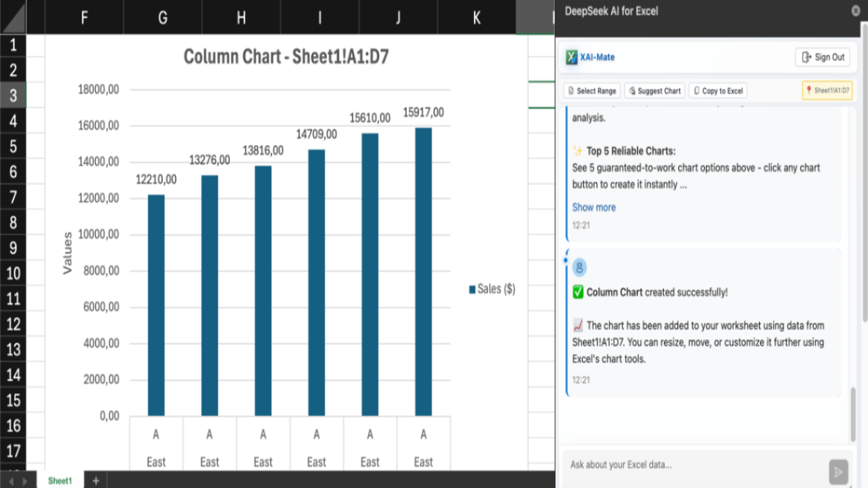
Task: Click the 0,00 axis label
Action: tap(109, 415)
